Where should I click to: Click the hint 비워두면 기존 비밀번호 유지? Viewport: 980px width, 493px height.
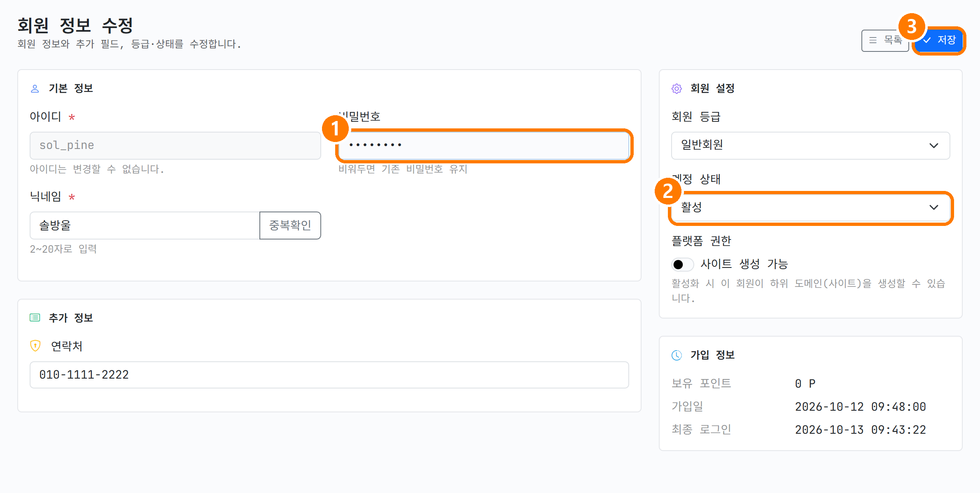point(403,169)
